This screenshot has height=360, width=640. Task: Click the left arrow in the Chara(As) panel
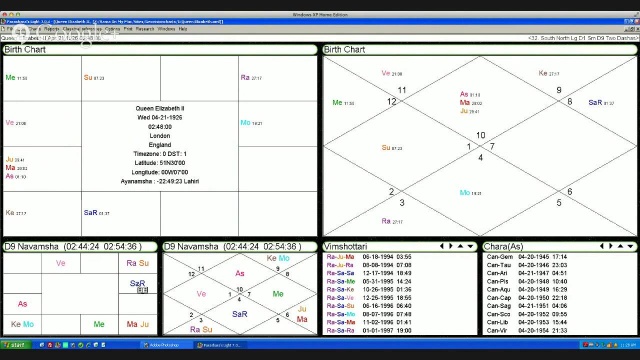tap(602, 246)
